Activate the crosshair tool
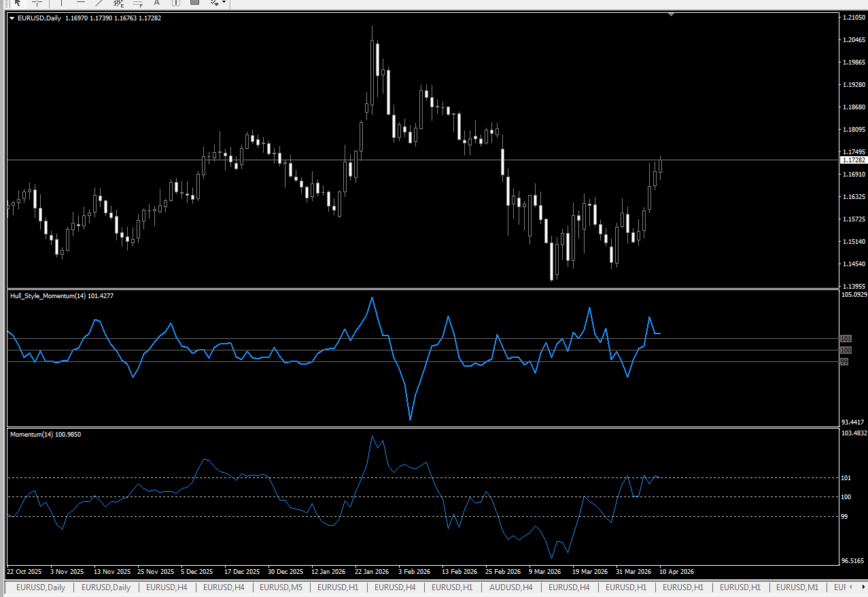 click(37, 3)
